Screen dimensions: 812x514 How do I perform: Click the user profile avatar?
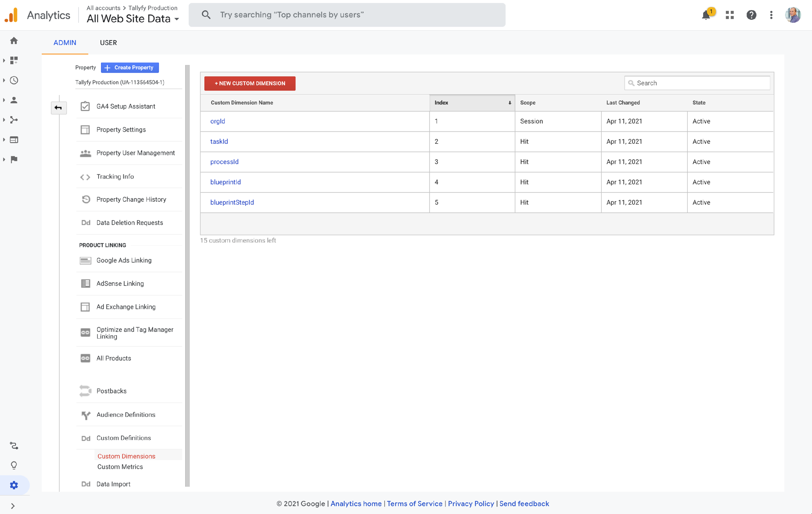pos(793,15)
